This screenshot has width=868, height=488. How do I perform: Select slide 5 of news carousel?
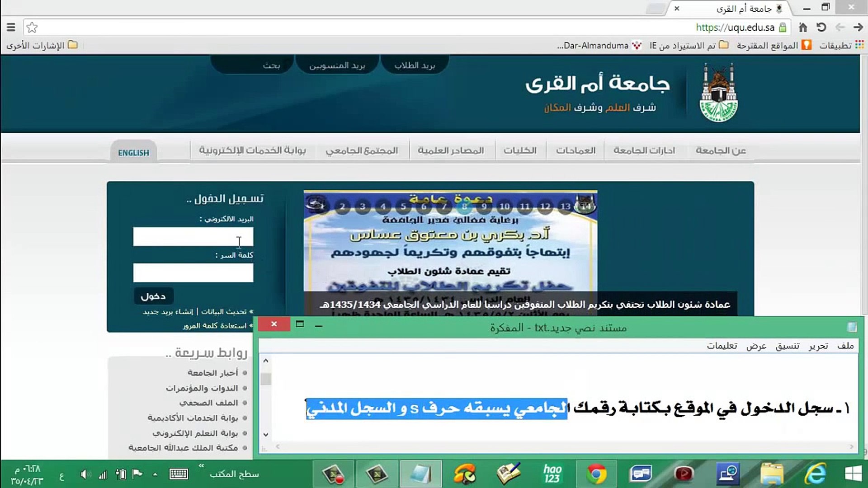pos(403,206)
